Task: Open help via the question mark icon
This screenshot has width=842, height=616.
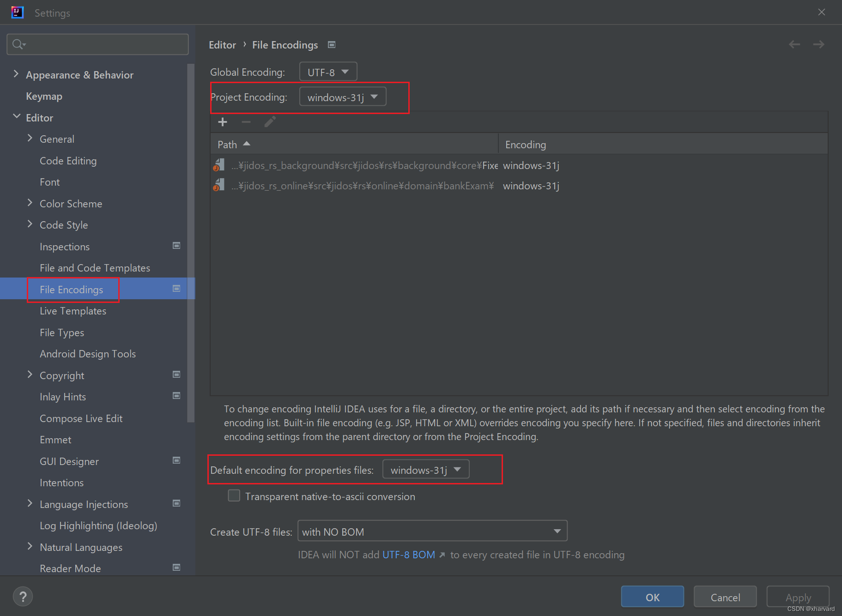Action: pos(23,596)
